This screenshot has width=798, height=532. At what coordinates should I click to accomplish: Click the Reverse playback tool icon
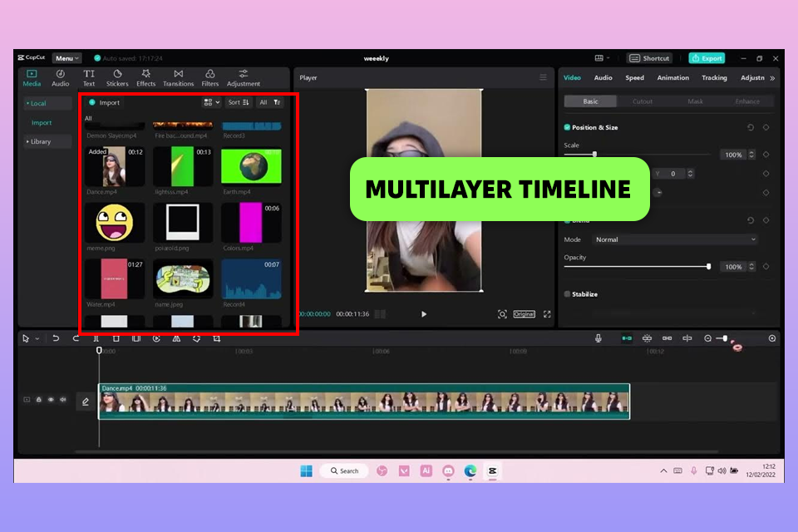(156, 338)
